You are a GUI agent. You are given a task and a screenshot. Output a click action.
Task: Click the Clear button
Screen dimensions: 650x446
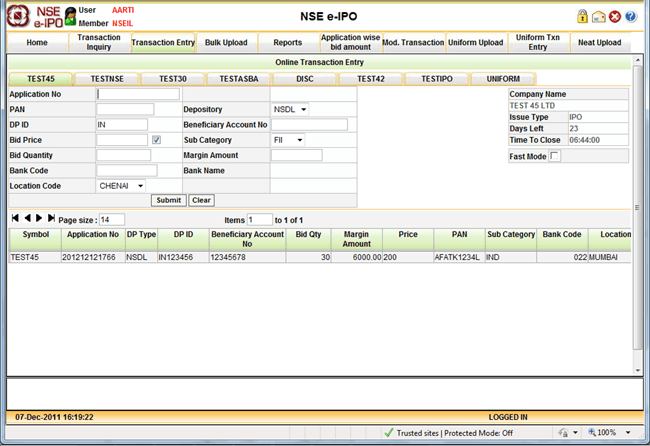pyautogui.click(x=201, y=200)
